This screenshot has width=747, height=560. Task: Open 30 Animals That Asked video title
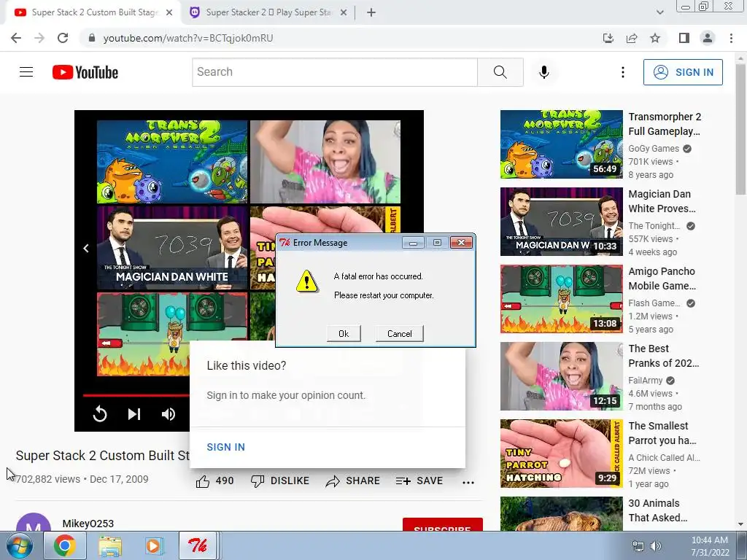(x=658, y=510)
